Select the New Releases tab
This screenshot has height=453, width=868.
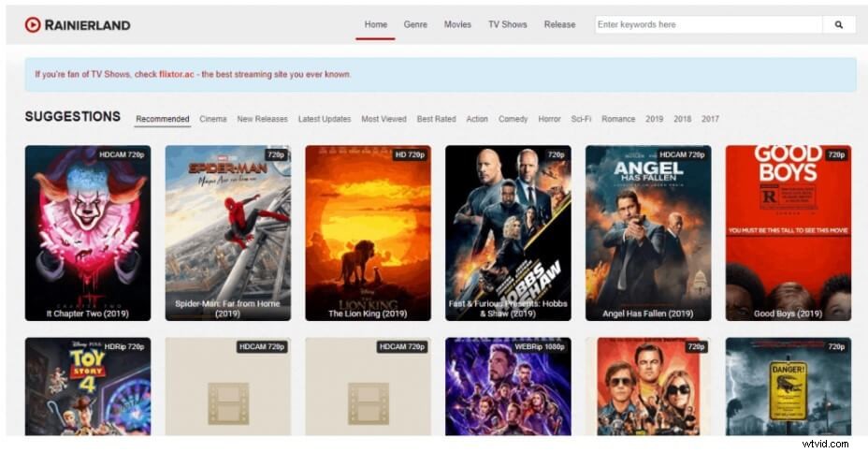(263, 119)
